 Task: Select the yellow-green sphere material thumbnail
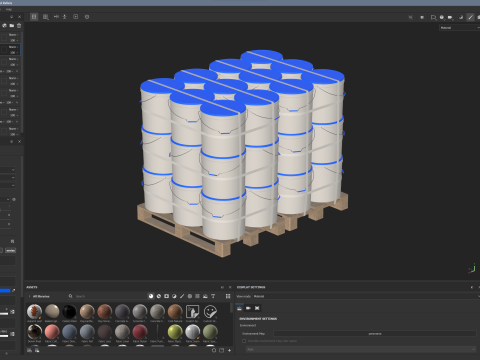[175, 332]
